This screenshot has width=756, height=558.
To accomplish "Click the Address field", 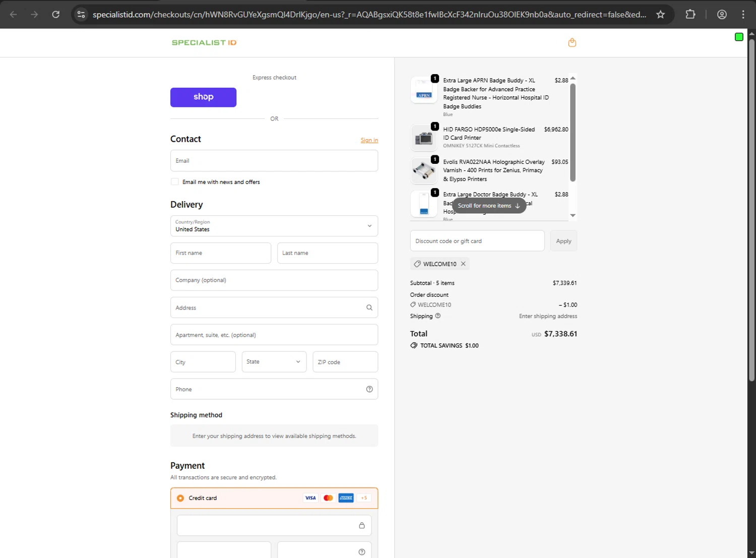I will click(274, 307).
